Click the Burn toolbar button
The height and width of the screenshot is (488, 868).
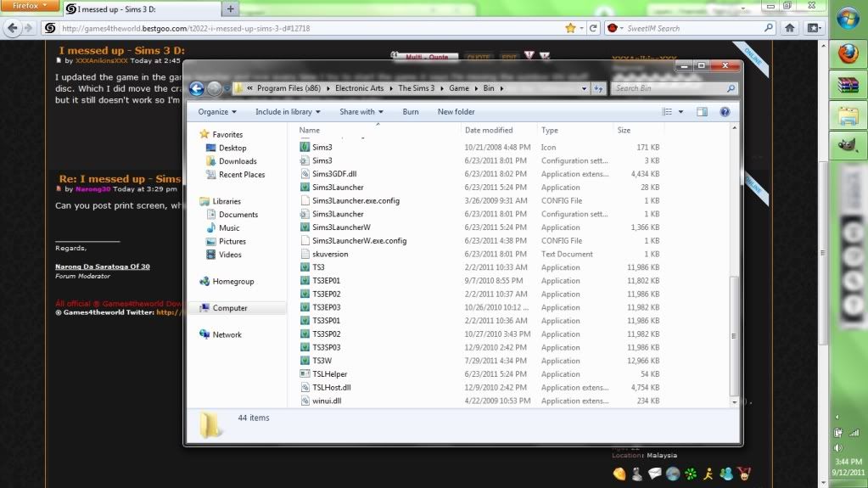[411, 111]
